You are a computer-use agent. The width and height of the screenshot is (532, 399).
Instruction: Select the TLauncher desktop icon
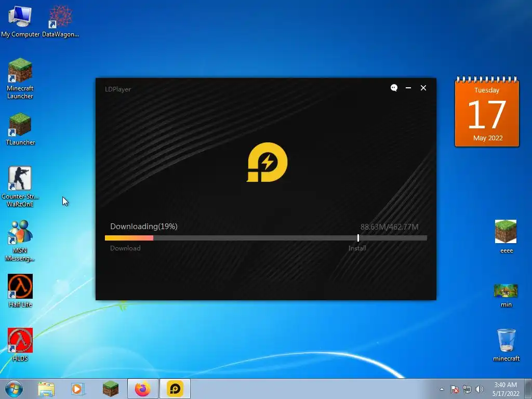[20, 129]
